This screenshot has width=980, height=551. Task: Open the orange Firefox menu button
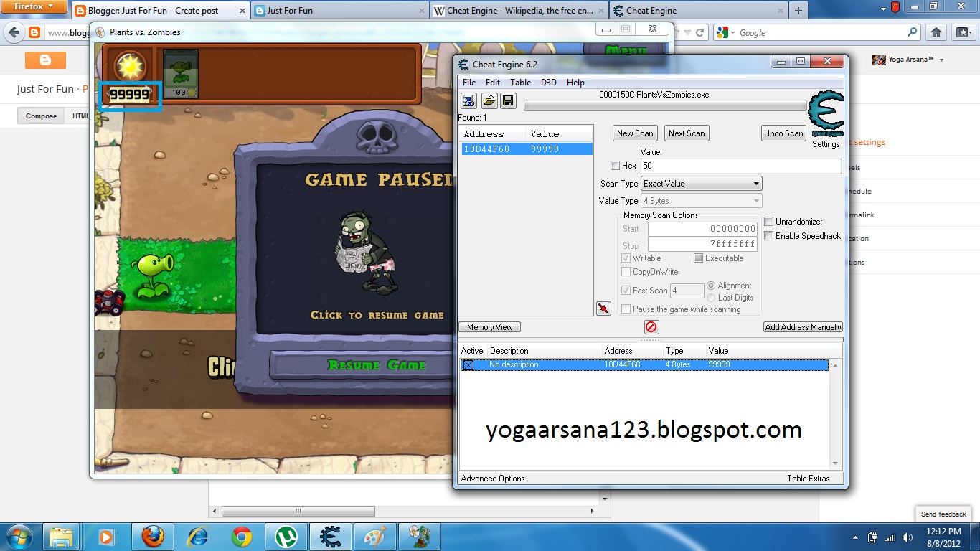(33, 6)
